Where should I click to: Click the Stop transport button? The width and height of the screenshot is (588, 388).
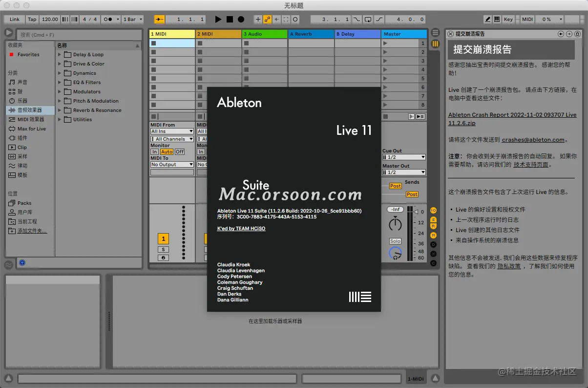click(x=230, y=20)
